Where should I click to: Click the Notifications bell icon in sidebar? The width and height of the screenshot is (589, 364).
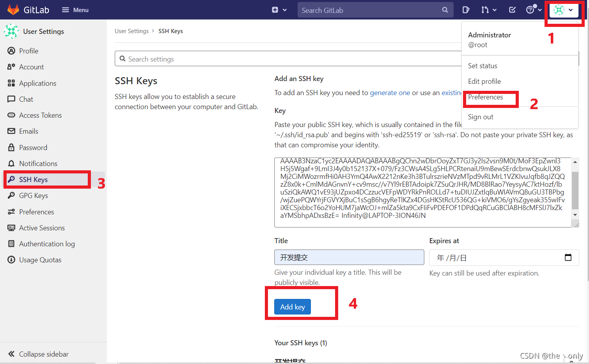[x=11, y=163]
